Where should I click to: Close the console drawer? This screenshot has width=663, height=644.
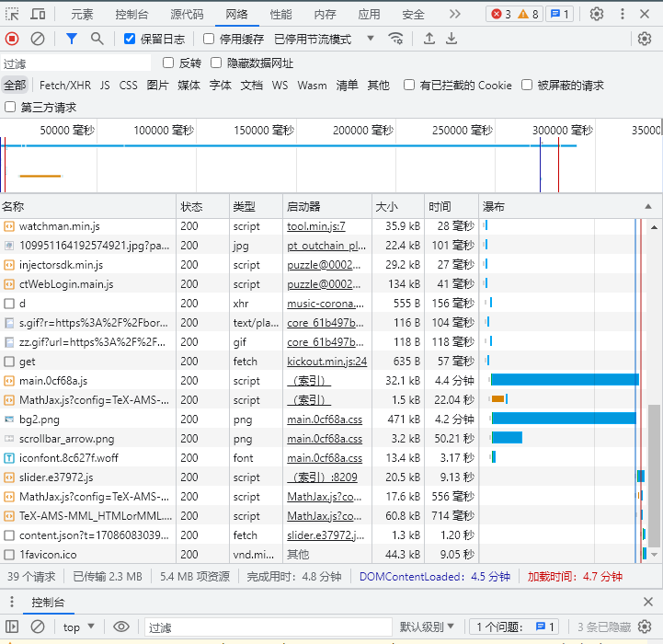[x=647, y=602]
